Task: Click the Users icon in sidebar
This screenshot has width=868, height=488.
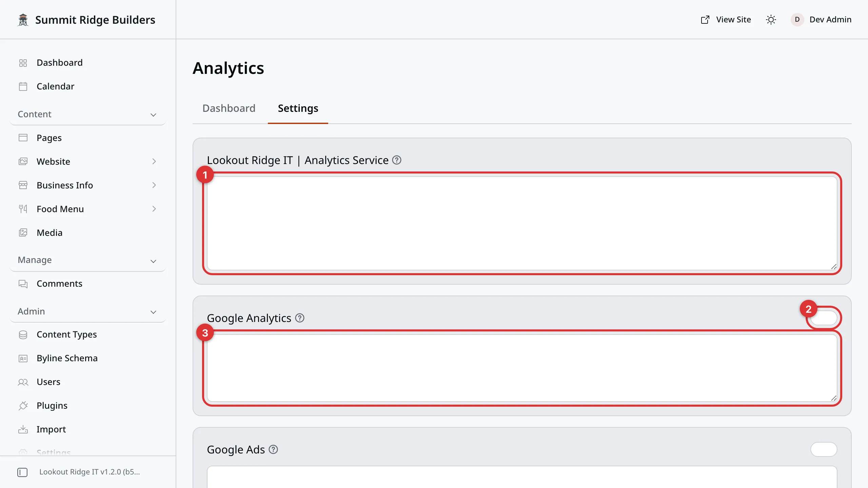Action: pyautogui.click(x=23, y=382)
